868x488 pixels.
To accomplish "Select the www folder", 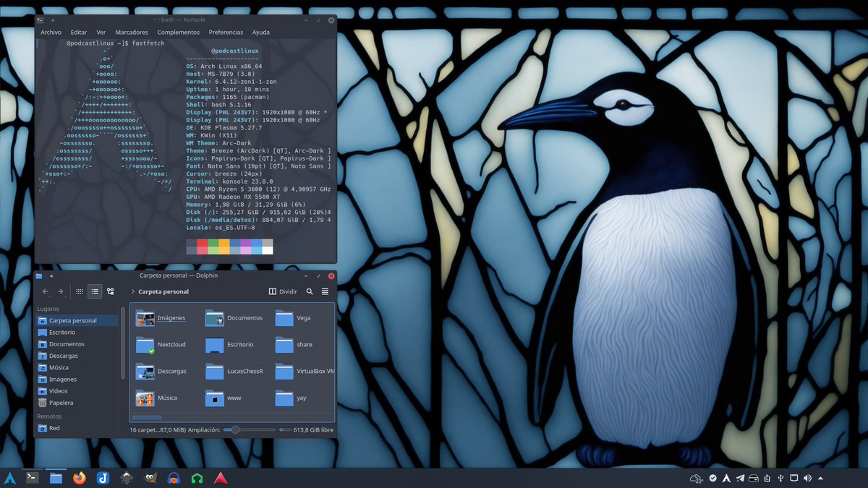I will pos(224,398).
